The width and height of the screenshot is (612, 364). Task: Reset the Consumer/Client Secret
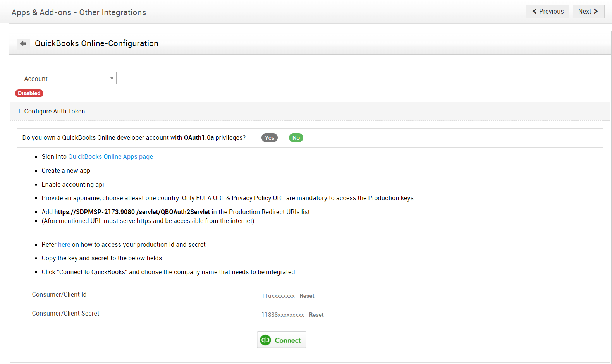coord(316,315)
